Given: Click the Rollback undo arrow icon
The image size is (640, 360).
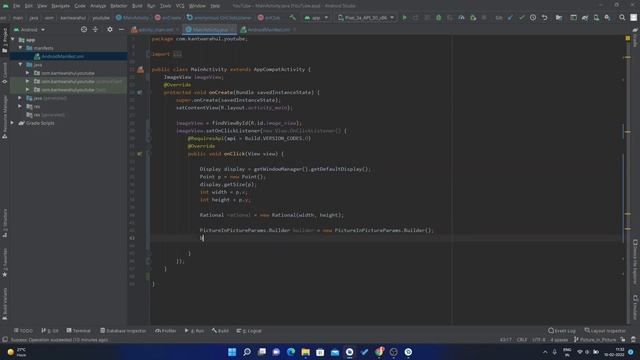Looking at the screenshot, I should 544,18.
